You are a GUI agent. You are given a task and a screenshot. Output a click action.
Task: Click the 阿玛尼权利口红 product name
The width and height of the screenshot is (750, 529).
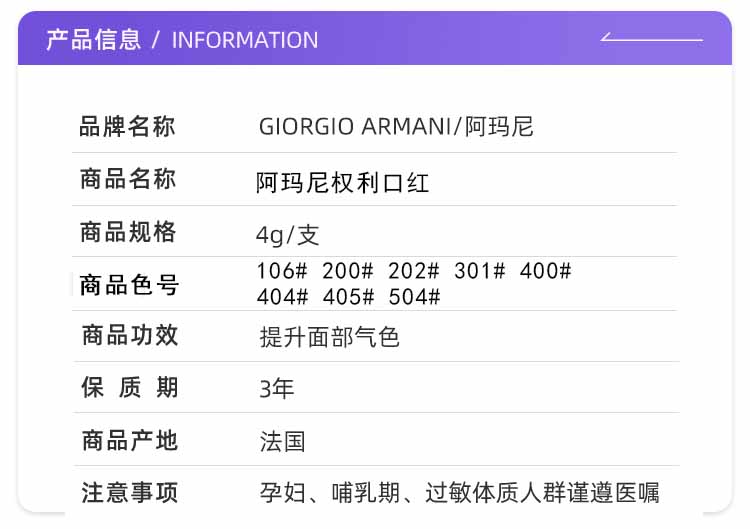point(343,183)
